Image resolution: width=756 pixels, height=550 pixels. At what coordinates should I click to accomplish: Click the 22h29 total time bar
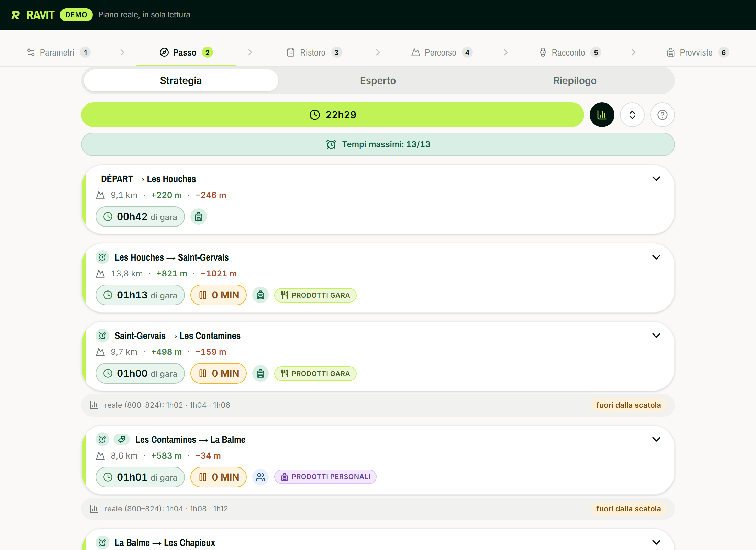click(x=332, y=115)
